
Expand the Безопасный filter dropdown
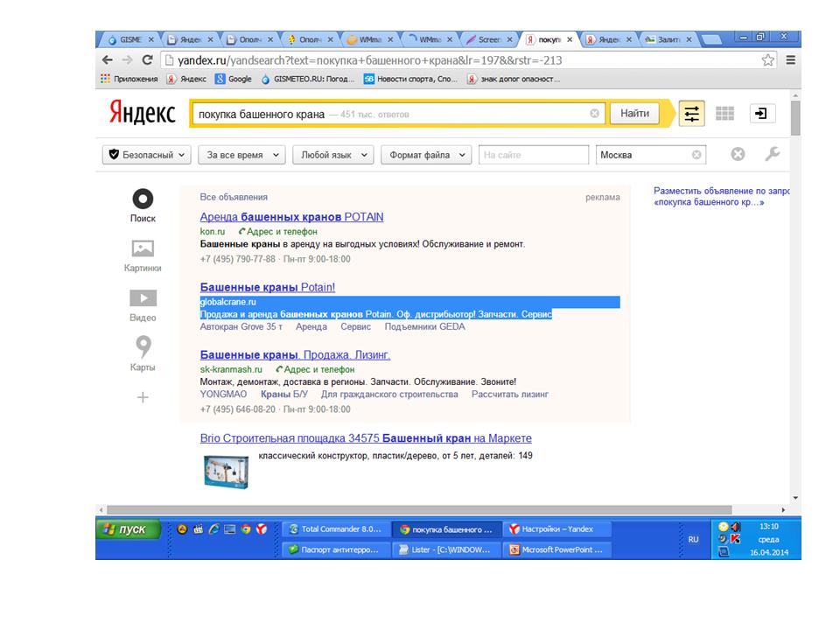point(147,155)
